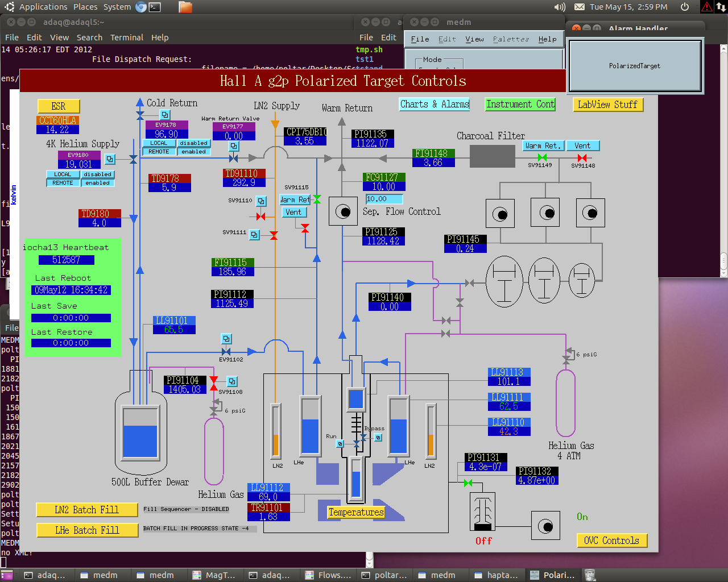
Task: Open terminal launcher in top panel
Action: click(x=155, y=7)
